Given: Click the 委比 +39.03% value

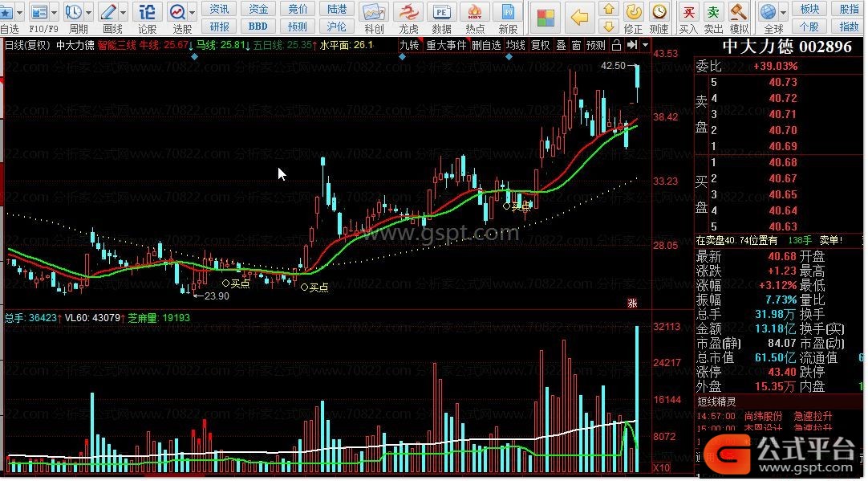Looking at the screenshot, I should pos(776,66).
